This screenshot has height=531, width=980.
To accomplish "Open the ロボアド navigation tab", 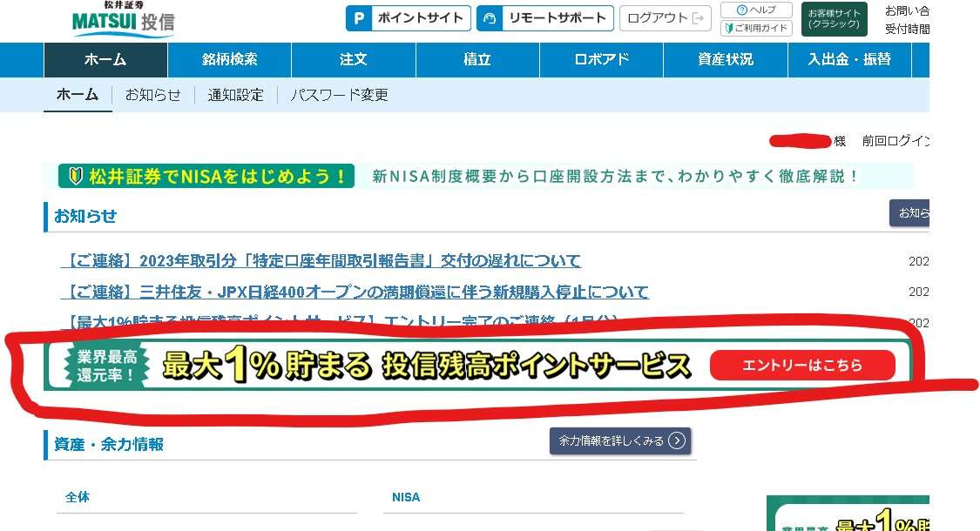I will (x=601, y=60).
